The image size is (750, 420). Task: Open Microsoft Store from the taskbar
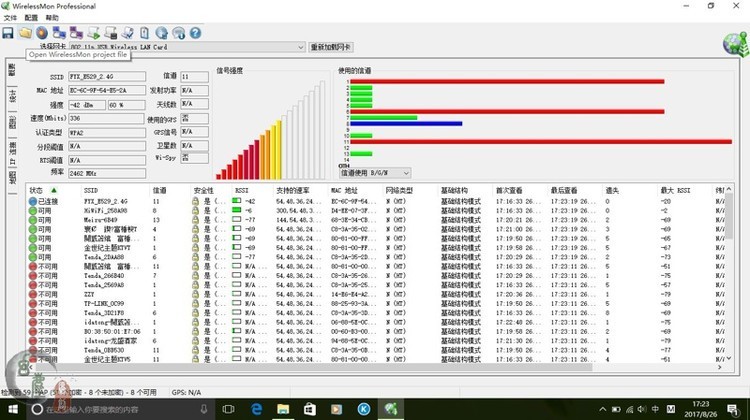pos(309,409)
